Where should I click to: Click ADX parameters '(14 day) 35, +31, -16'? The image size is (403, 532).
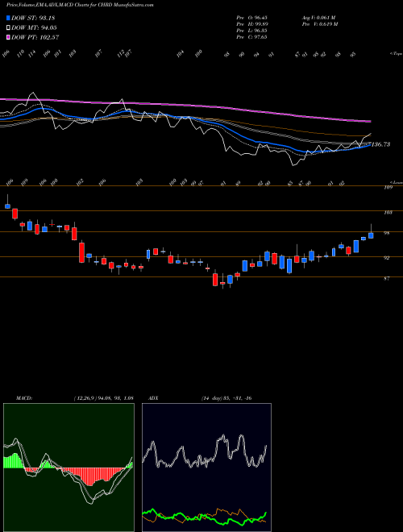tap(226, 398)
